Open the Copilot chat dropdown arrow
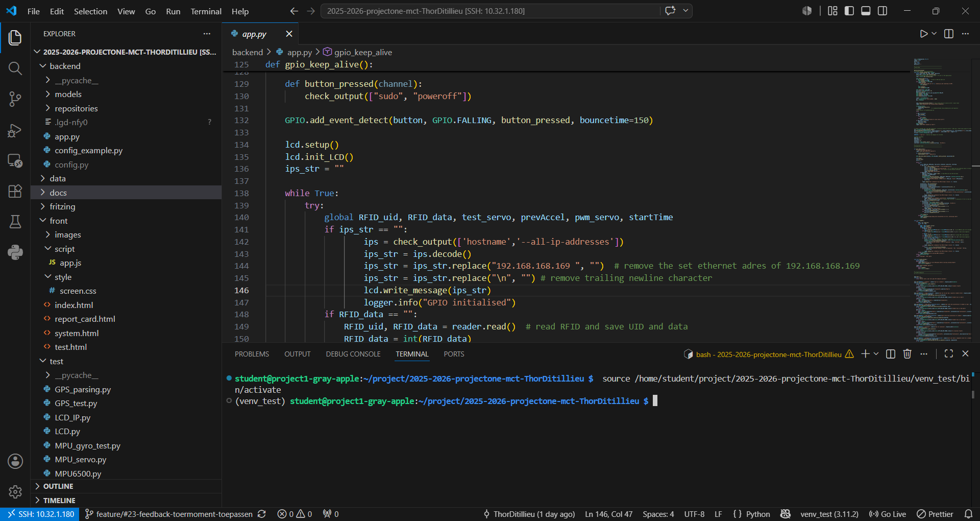Screen dimensions: 980x521 coord(685,11)
